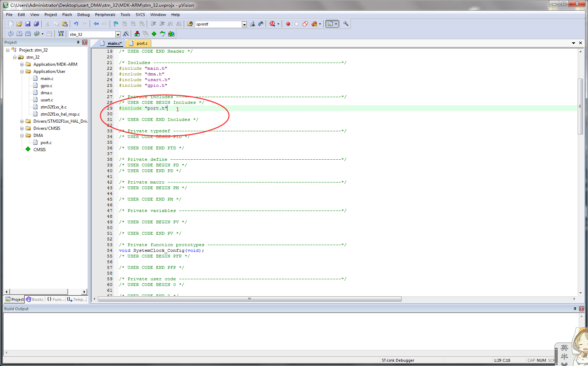The image size is (588, 366).
Task: Open gpio.c in the project tree
Action: click(46, 86)
